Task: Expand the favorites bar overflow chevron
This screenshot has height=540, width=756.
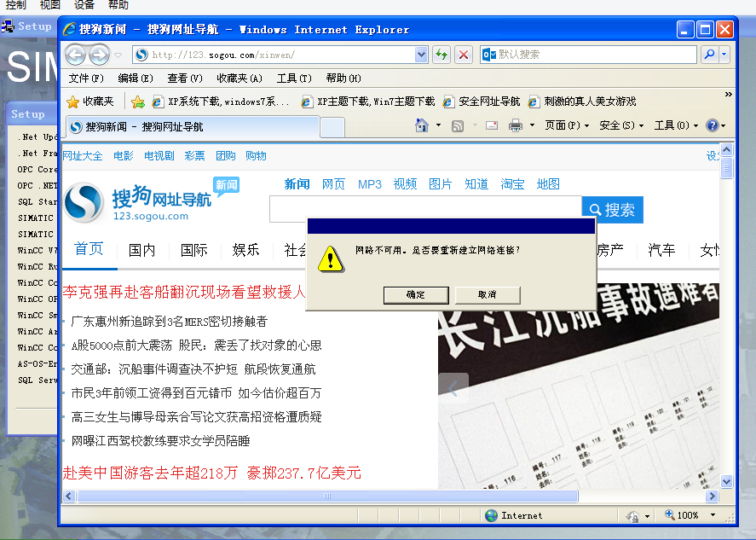Action: click(728, 95)
